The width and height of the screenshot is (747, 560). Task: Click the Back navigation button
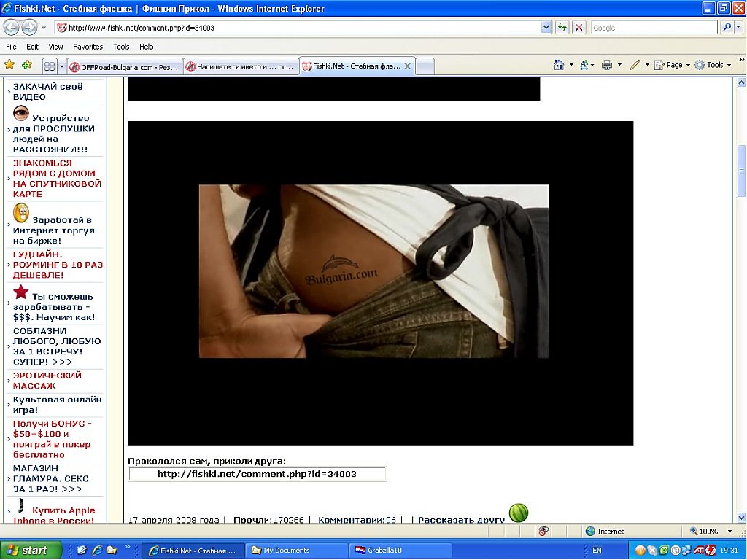11,28
